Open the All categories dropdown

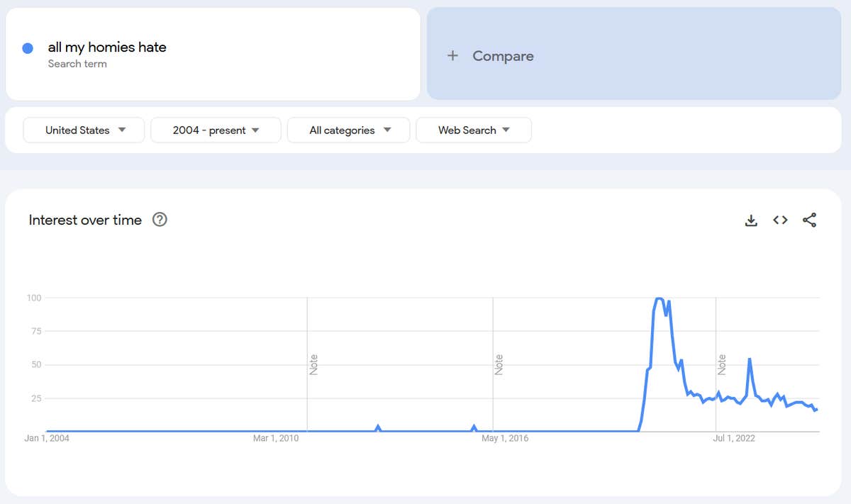click(349, 130)
